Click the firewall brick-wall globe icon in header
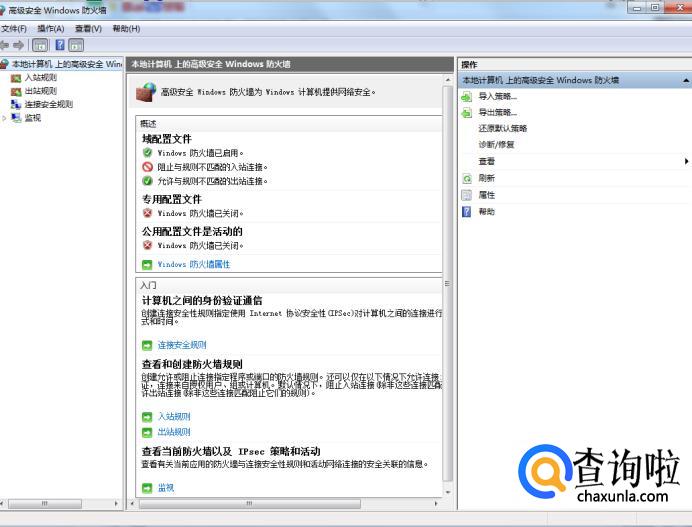 tap(146, 92)
